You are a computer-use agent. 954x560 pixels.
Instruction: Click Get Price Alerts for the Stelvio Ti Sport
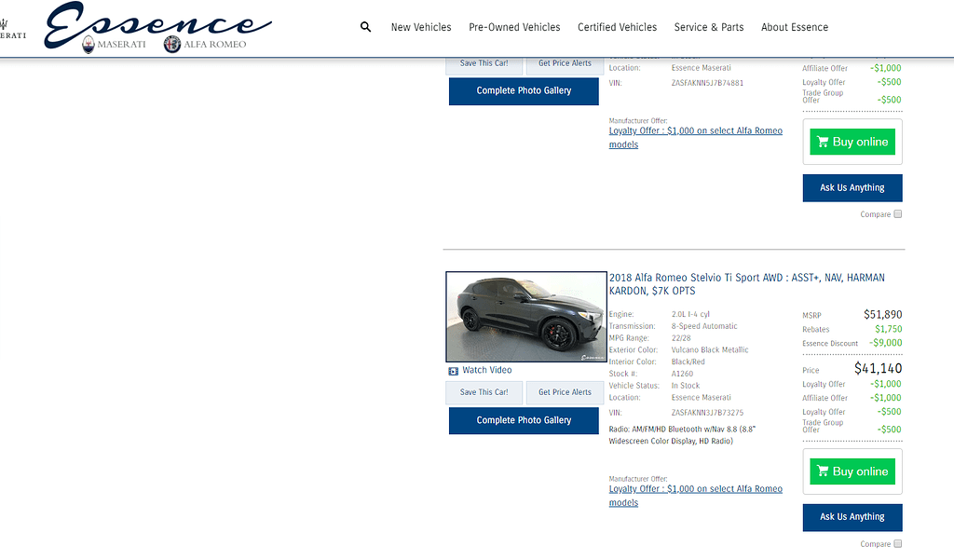(565, 392)
